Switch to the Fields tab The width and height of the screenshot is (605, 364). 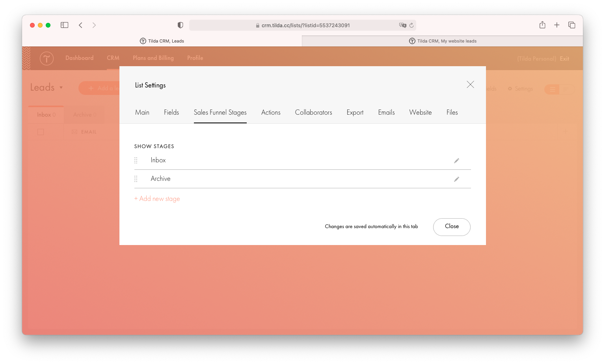click(x=171, y=112)
